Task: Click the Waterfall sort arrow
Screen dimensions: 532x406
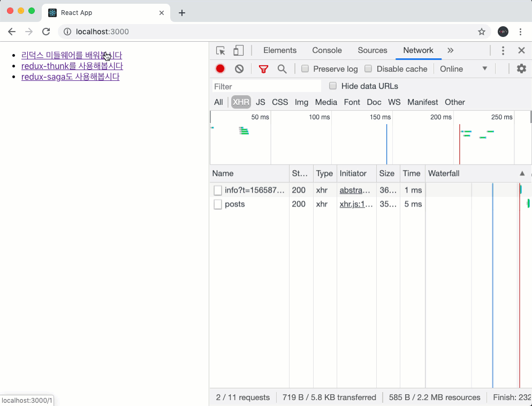Action: click(x=522, y=174)
